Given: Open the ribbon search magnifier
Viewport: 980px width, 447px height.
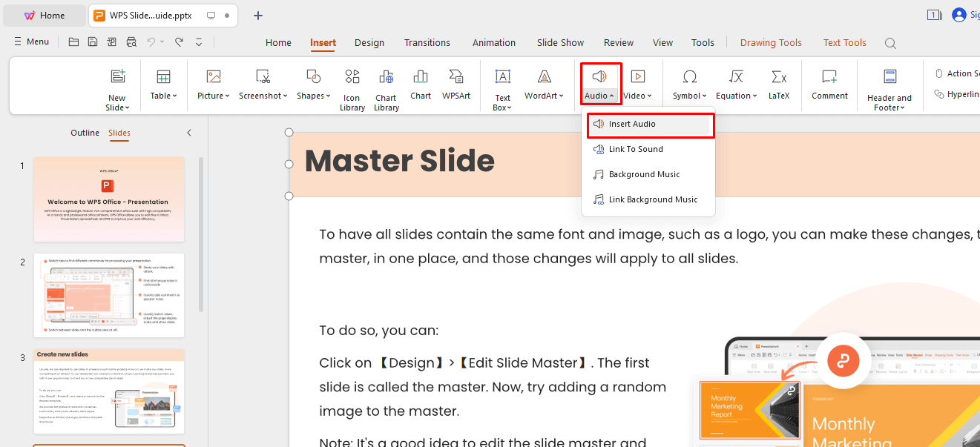Looking at the screenshot, I should click(890, 42).
